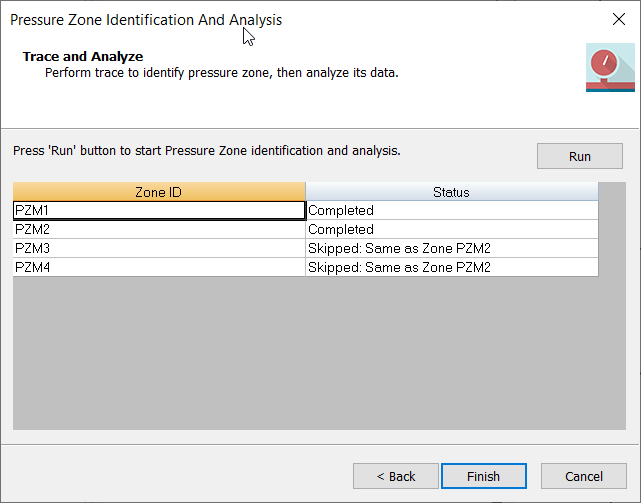Click the pressure gauge wizard icon
The height and width of the screenshot is (503, 641).
coord(610,68)
